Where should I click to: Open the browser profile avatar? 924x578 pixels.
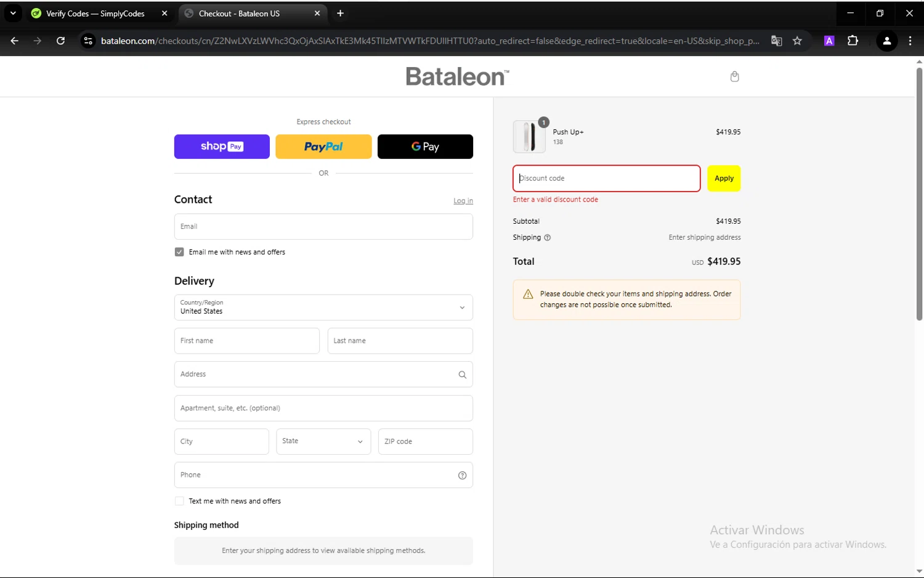[x=887, y=41]
